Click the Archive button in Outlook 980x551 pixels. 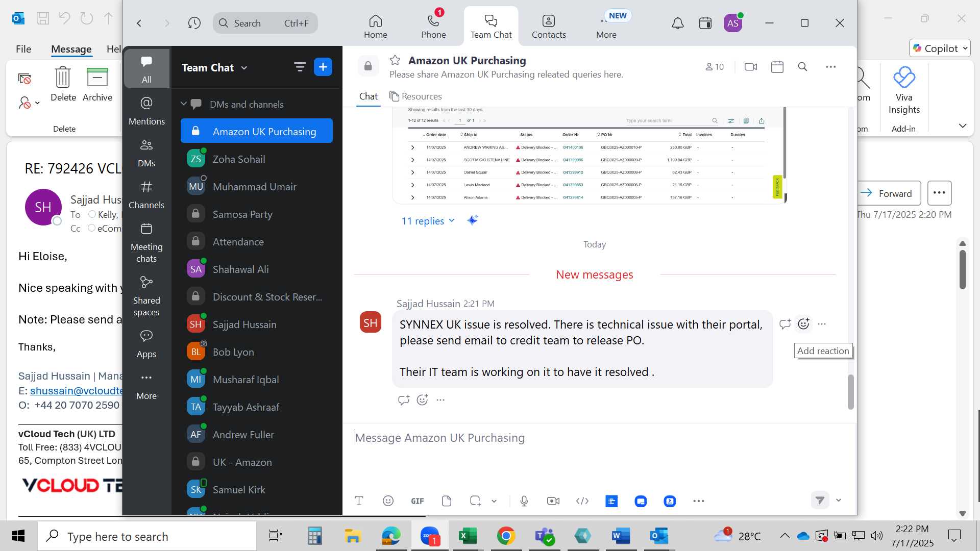97,84
